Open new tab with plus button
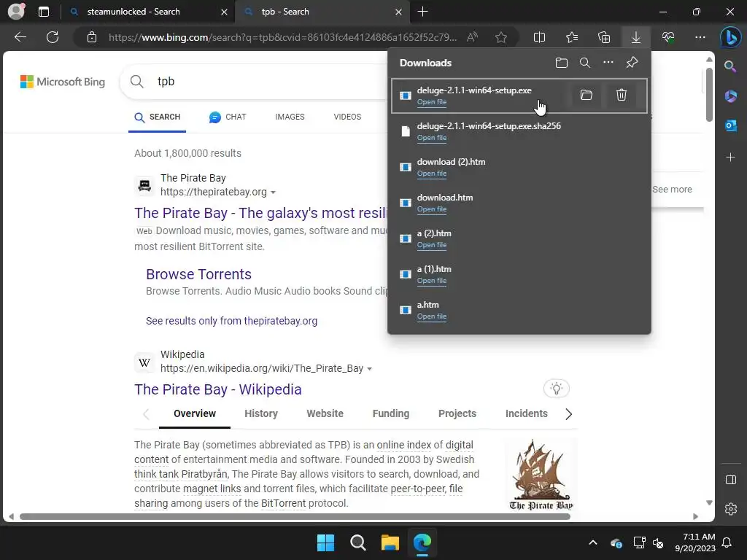 [x=422, y=12]
